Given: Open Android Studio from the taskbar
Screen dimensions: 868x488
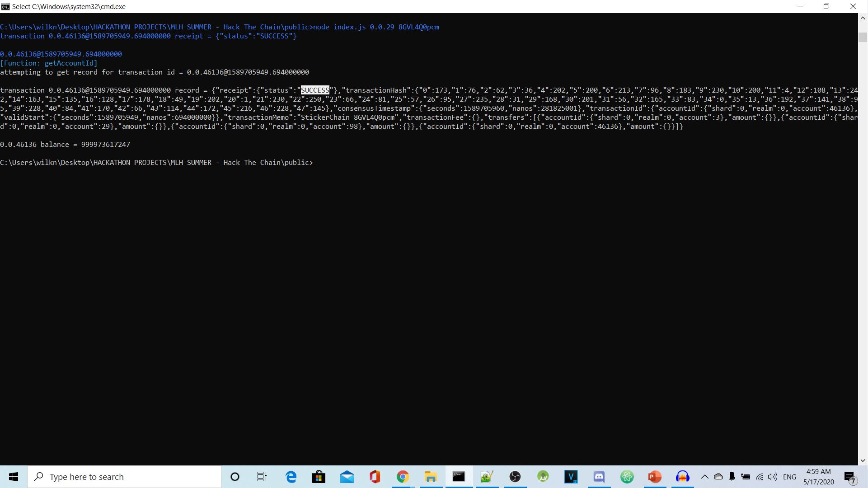Looking at the screenshot, I should click(543, 477).
